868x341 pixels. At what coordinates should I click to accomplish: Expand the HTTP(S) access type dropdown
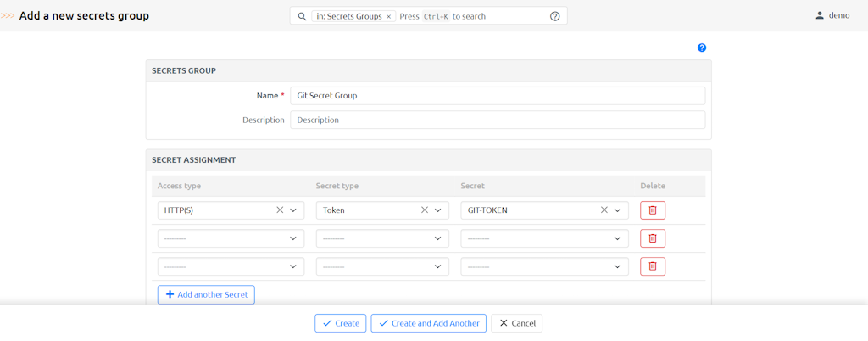[293, 210]
